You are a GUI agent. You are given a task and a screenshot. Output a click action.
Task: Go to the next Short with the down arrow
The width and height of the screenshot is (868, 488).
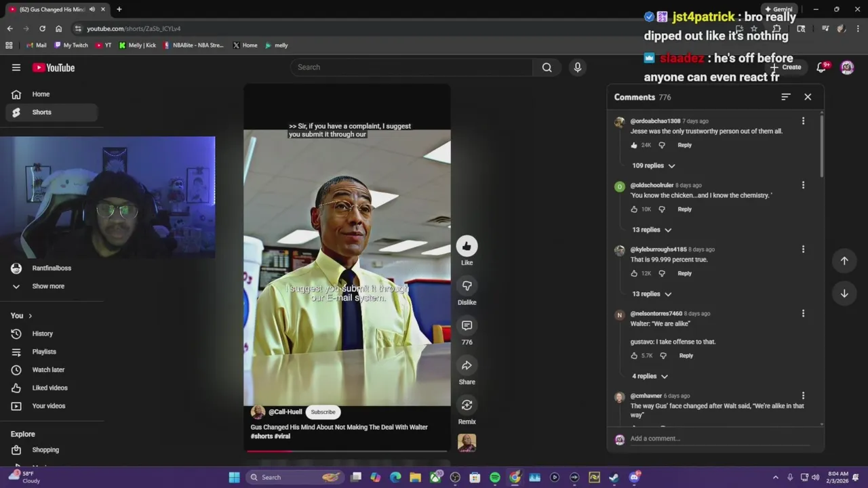pos(844,293)
